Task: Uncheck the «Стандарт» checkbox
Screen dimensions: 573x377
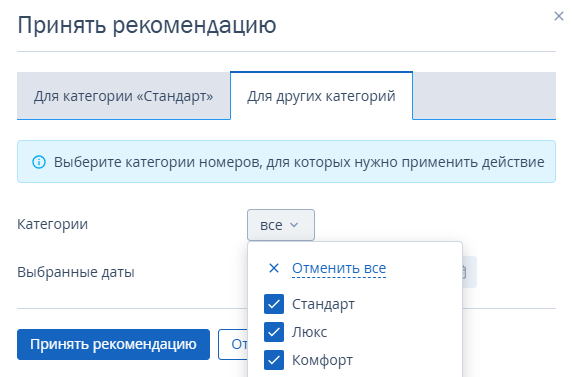Action: pos(274,304)
